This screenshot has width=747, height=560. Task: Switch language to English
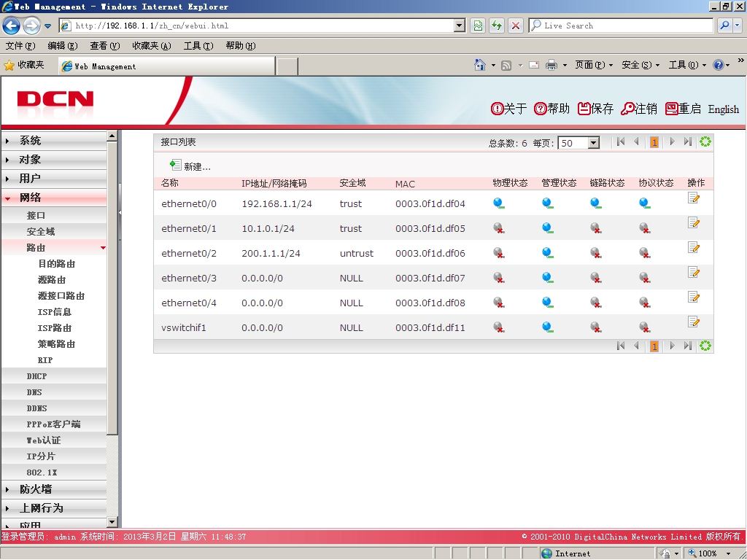723,109
